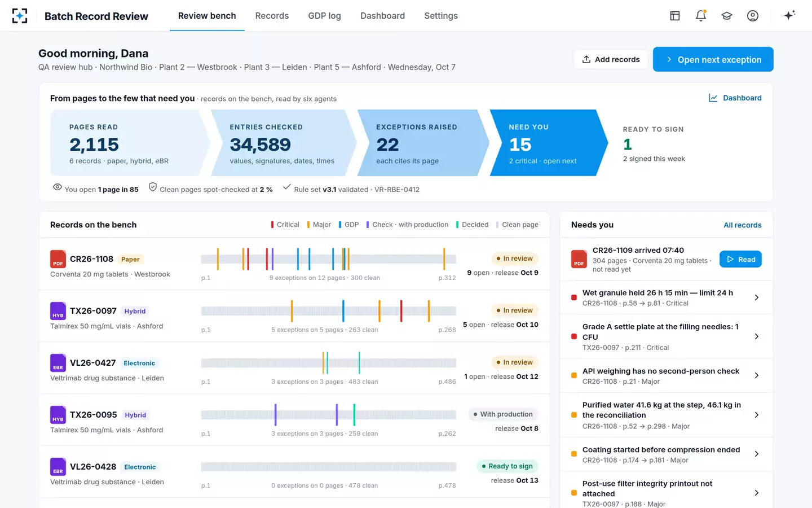The width and height of the screenshot is (812, 508).
Task: Click the Add records button
Action: [x=612, y=59]
